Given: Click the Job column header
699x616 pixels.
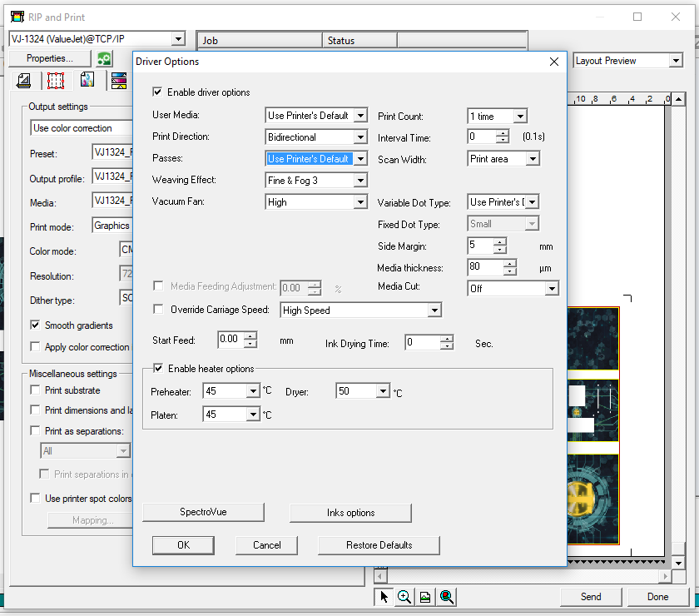Looking at the screenshot, I should pos(260,41).
